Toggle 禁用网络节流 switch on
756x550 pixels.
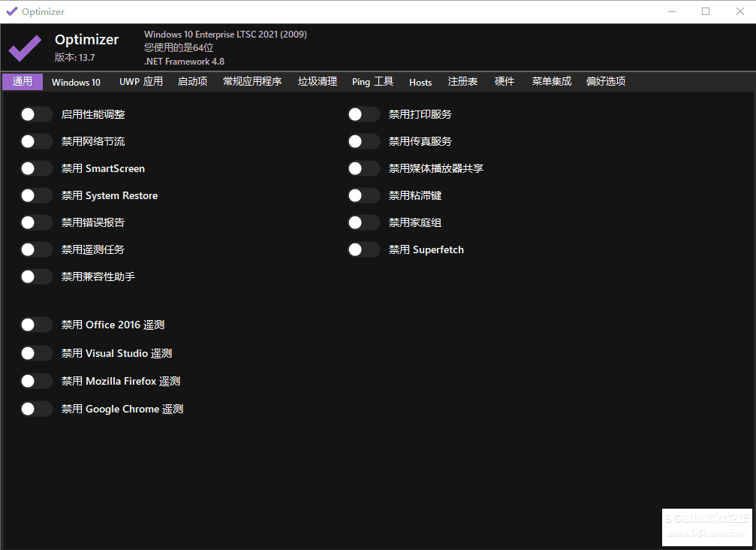coord(36,141)
